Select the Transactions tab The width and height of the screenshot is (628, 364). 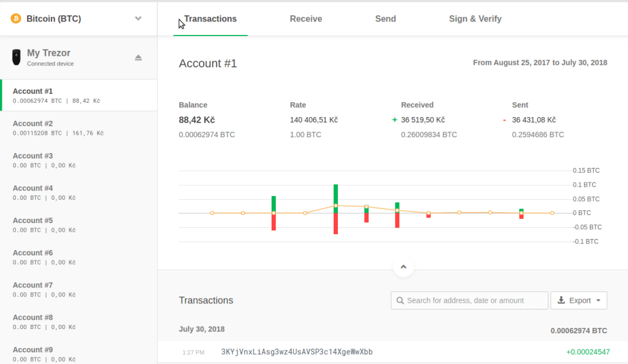pos(210,19)
